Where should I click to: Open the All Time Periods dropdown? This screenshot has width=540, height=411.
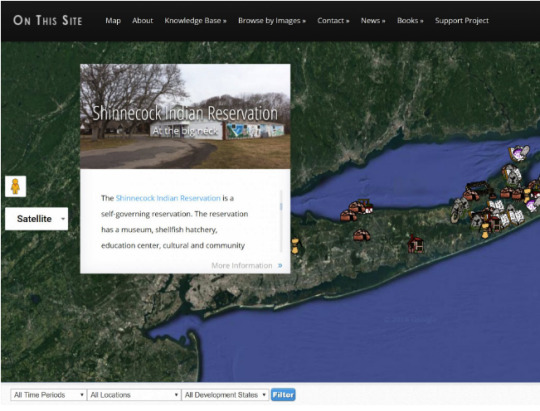49,395
